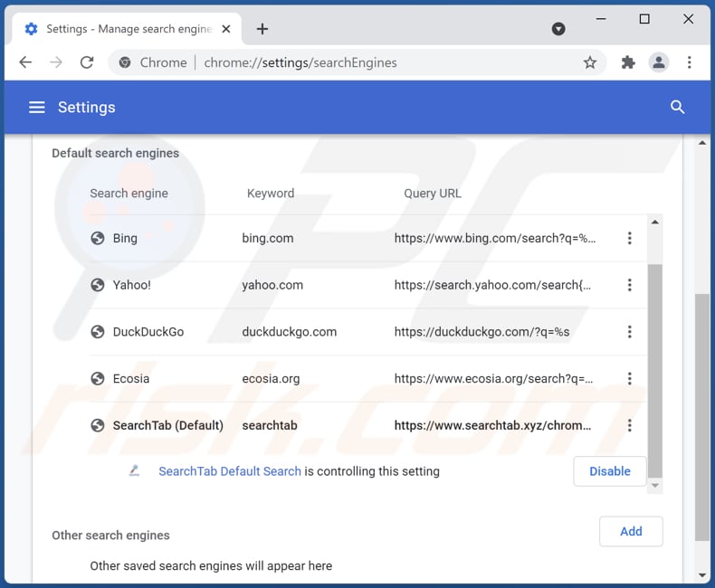Open more actions for Yahoo!
715x588 pixels.
pyautogui.click(x=629, y=285)
